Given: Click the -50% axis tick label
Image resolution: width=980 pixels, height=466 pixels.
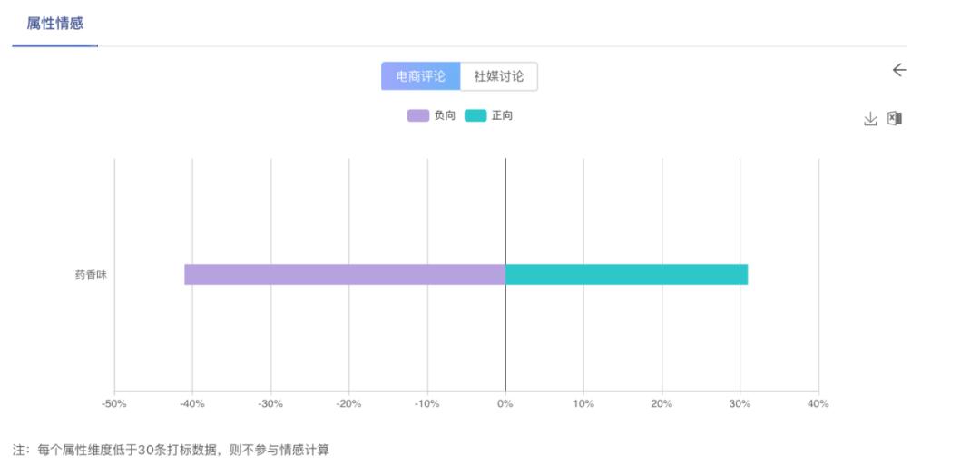Looking at the screenshot, I should (x=113, y=403).
